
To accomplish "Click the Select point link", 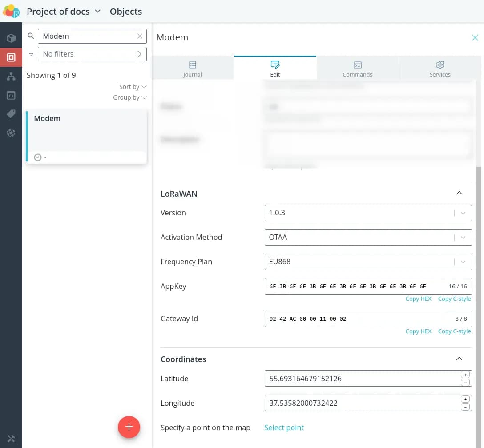I will [284, 428].
